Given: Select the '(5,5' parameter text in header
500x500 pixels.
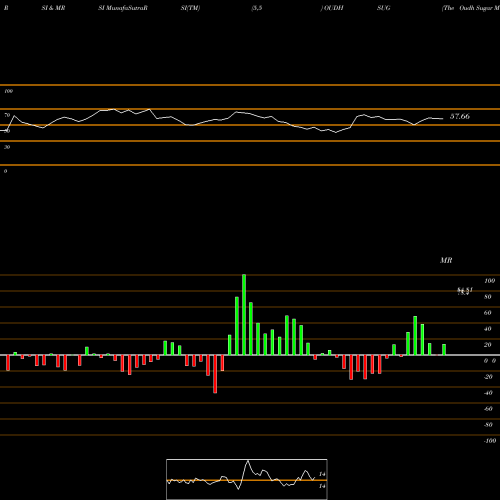Looking at the screenshot, I should click(x=257, y=8).
